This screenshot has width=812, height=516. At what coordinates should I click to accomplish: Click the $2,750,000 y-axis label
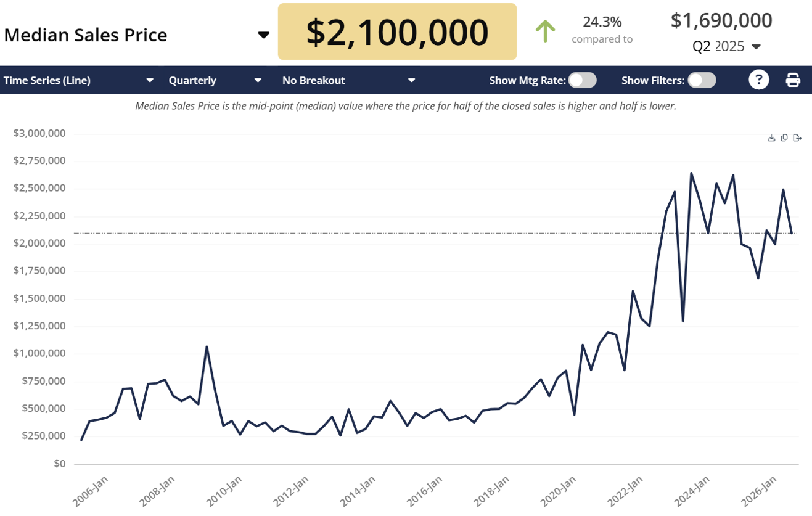tap(39, 161)
